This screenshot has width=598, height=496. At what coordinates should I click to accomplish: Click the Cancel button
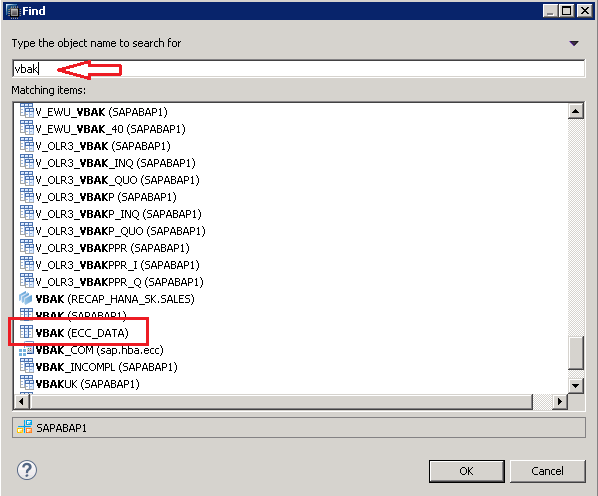pyautogui.click(x=547, y=471)
